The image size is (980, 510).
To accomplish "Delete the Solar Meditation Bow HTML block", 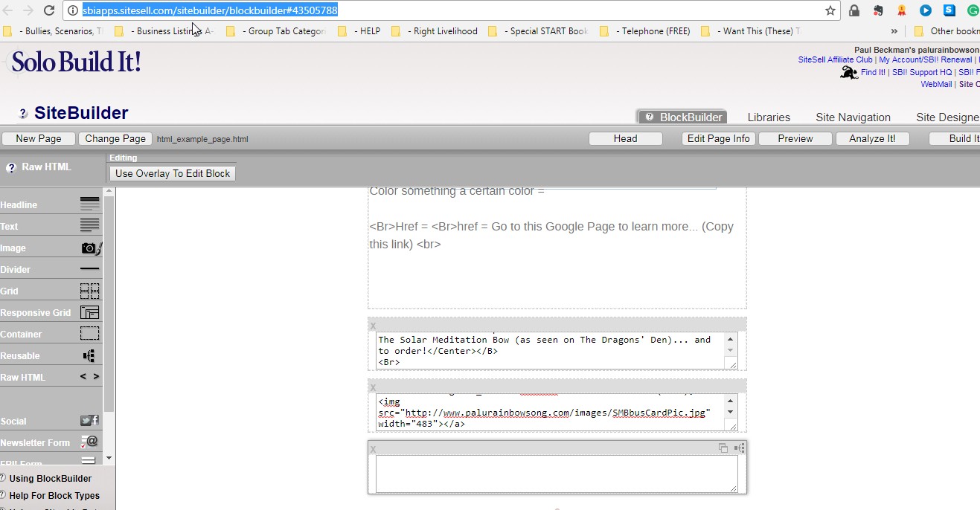I will click(x=374, y=326).
